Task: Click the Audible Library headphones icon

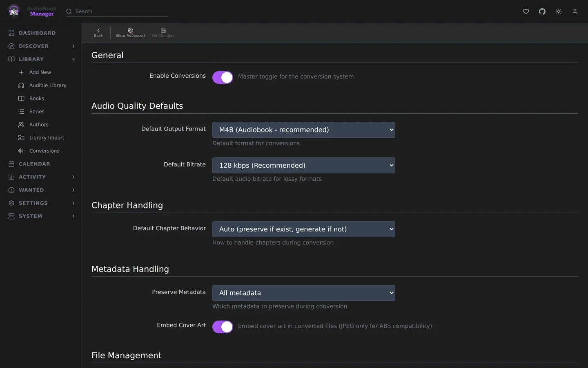Action: pos(21,85)
